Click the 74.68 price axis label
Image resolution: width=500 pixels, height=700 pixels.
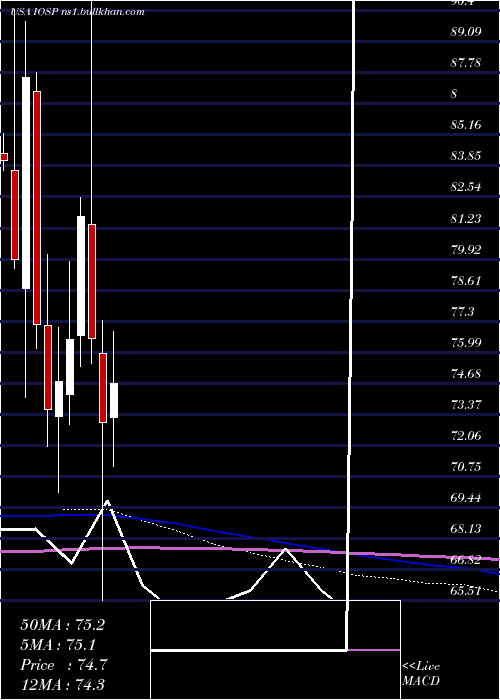point(466,373)
